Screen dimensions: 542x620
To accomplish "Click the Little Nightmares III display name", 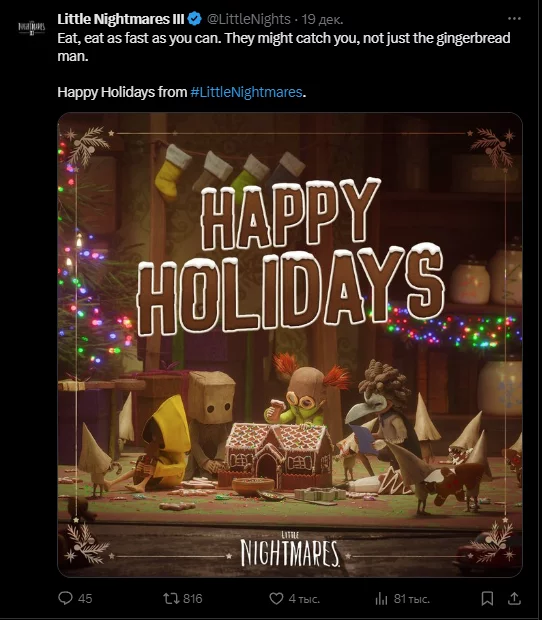I will pos(121,19).
